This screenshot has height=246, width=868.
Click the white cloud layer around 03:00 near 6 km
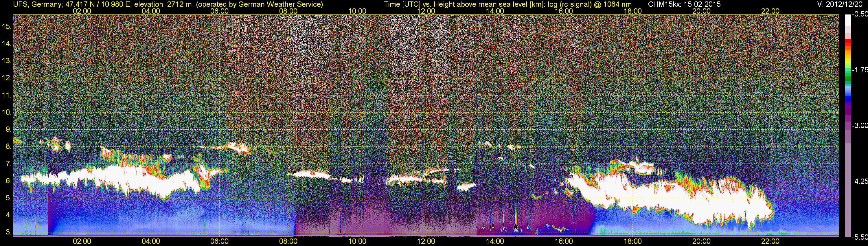coord(111,180)
